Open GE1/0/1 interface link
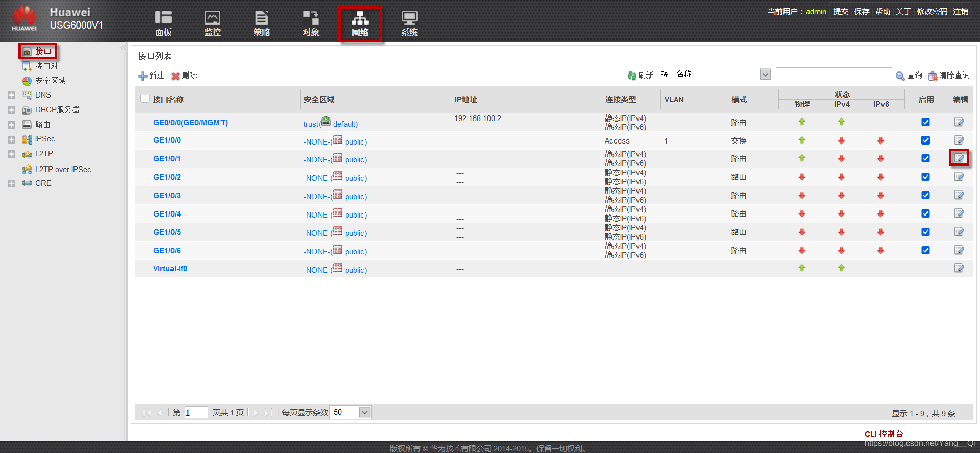 (167, 159)
